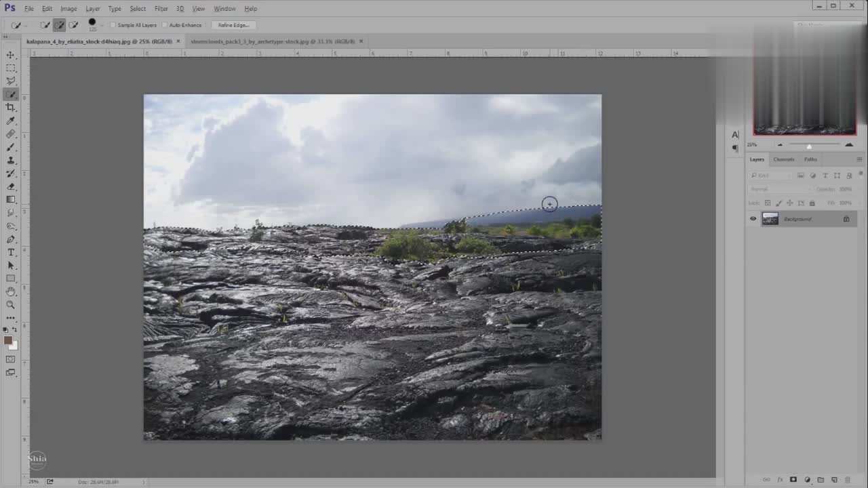Viewport: 868px width, 488px height.
Task: Choose New Selection mode in options bar
Action: coord(45,25)
